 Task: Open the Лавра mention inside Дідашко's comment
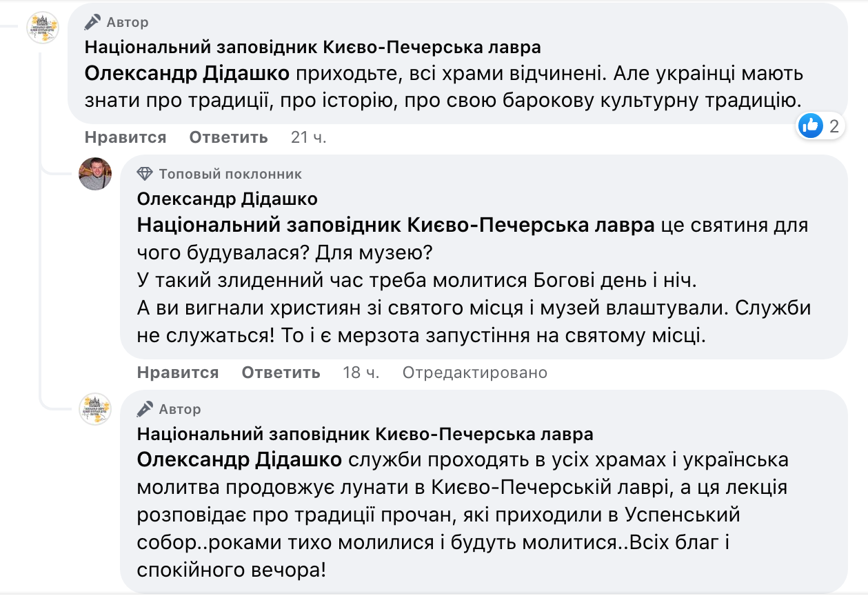tap(396, 226)
